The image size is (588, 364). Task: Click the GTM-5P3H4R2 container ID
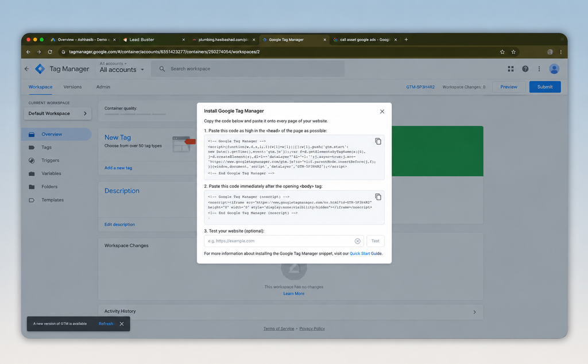(x=420, y=87)
